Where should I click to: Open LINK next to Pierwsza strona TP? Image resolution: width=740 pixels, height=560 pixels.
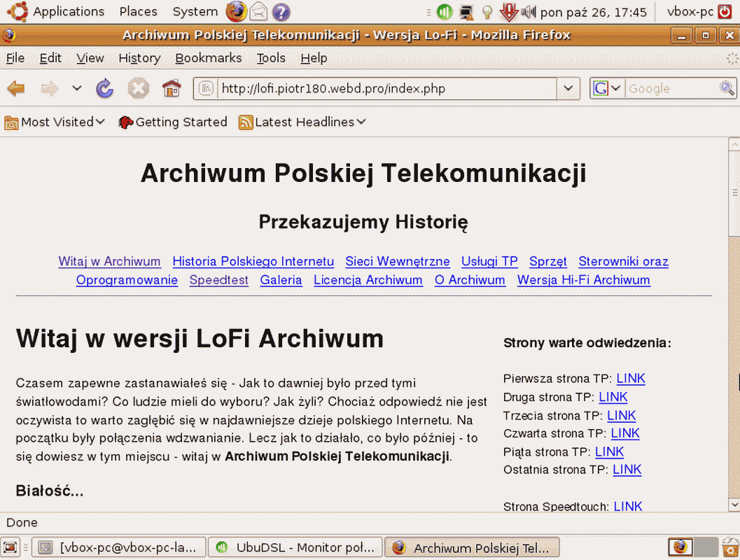[631, 379]
